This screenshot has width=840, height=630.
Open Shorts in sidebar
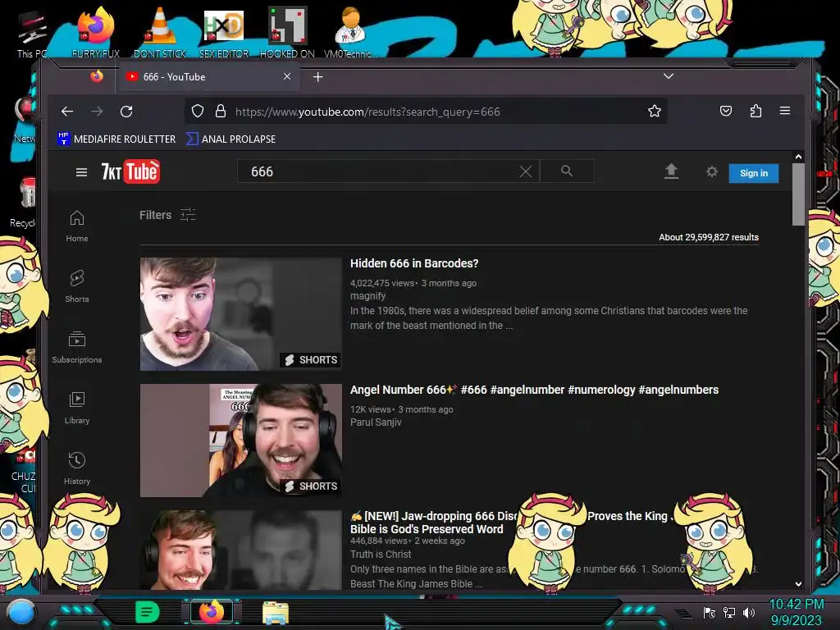tap(77, 286)
